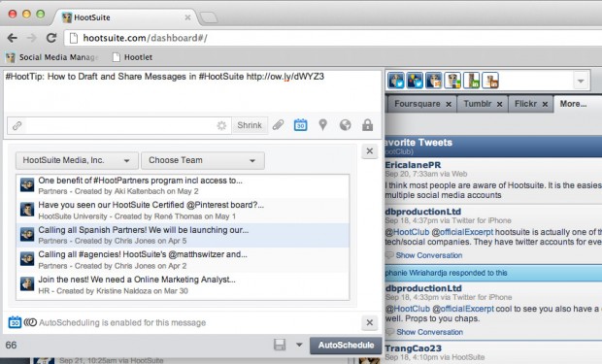
Task: Select the first LinkedIn profile avatar
Action: pyautogui.click(x=472, y=81)
